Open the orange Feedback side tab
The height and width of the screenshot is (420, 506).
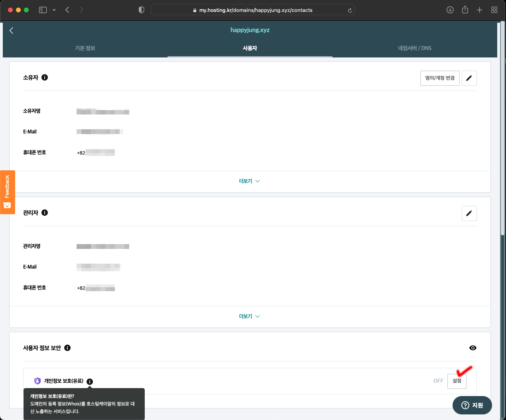point(7,192)
